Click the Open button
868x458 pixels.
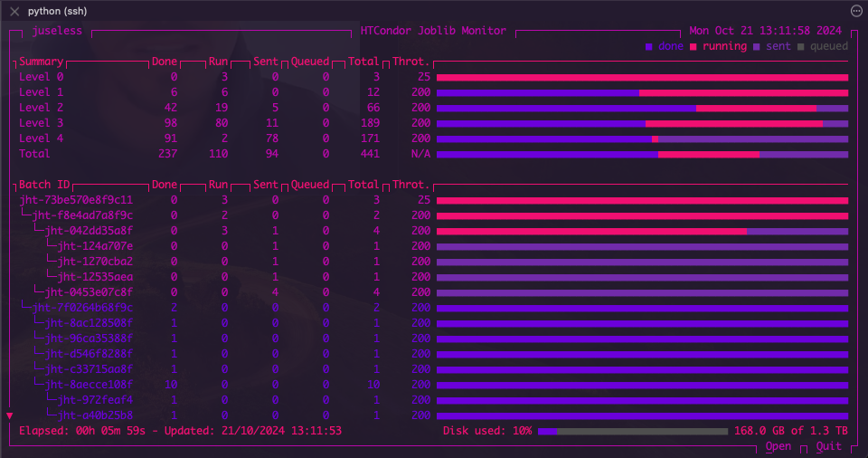778,446
